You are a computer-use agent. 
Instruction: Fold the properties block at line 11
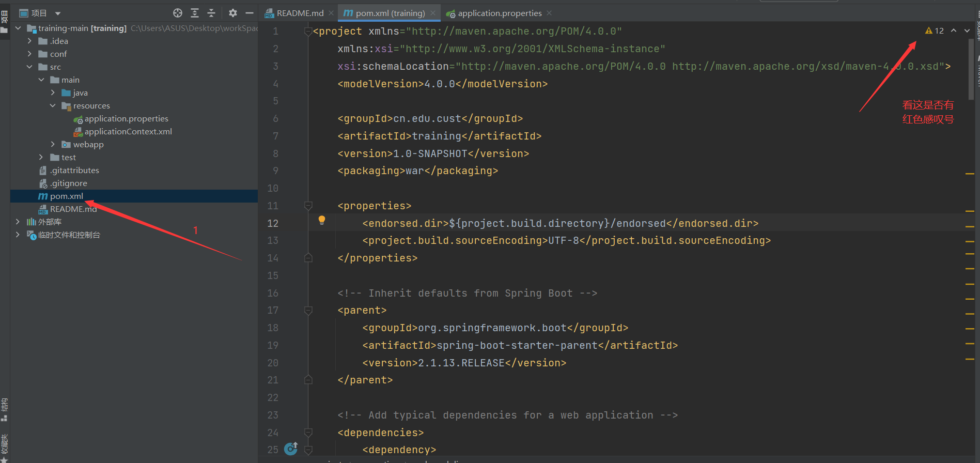(x=308, y=206)
